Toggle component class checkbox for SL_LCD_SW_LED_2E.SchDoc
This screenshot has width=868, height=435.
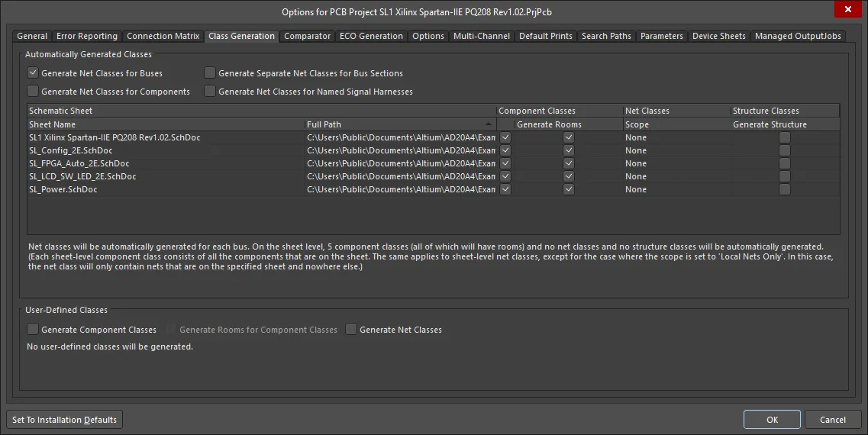pos(505,176)
